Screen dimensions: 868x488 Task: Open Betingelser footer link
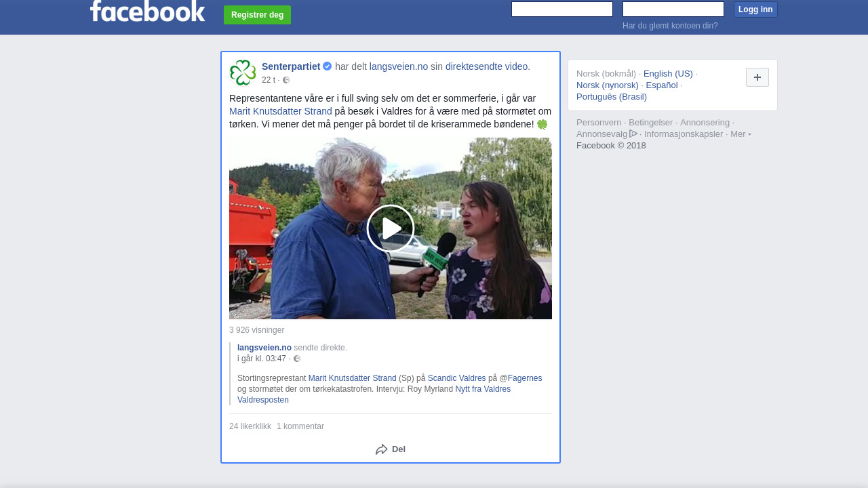pos(651,123)
